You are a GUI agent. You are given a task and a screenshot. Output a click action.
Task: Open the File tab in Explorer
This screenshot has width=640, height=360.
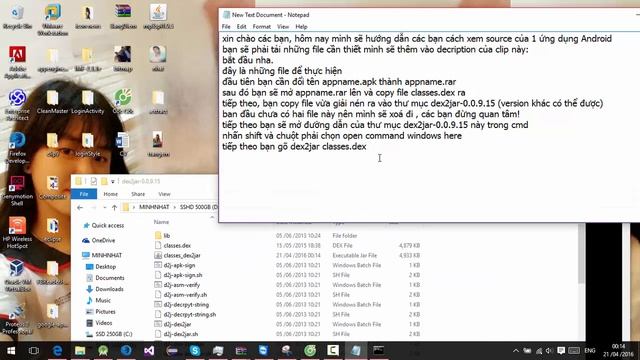point(84,194)
